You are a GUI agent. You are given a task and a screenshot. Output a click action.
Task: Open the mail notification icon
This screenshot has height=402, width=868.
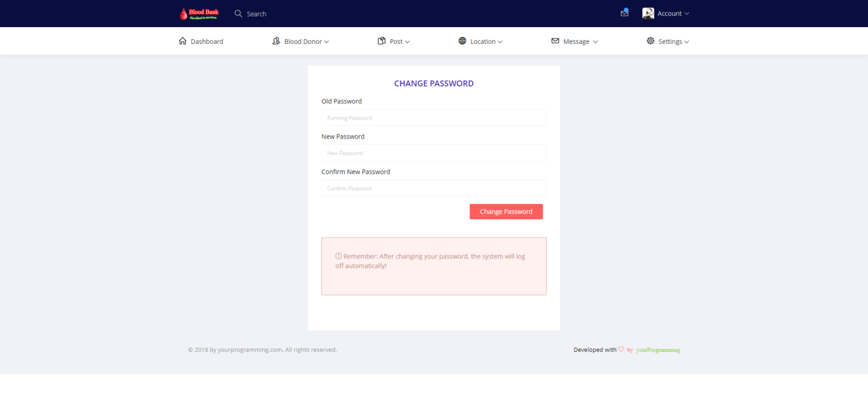[624, 13]
